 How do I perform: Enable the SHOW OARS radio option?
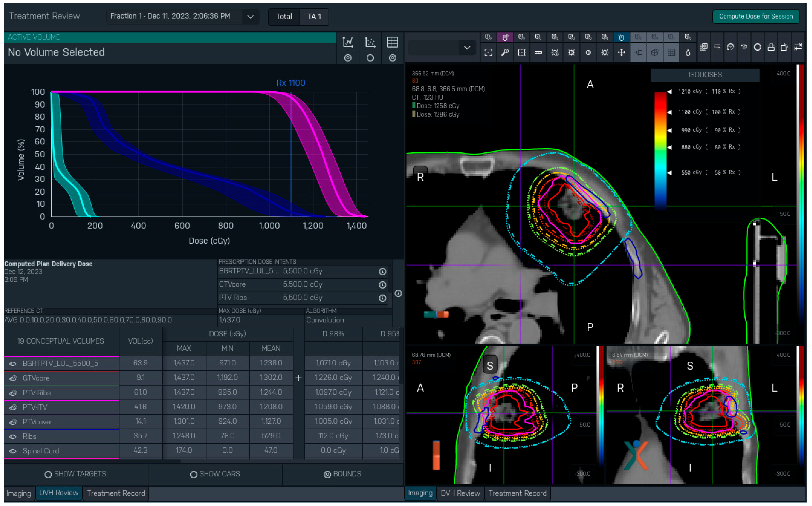(x=193, y=474)
